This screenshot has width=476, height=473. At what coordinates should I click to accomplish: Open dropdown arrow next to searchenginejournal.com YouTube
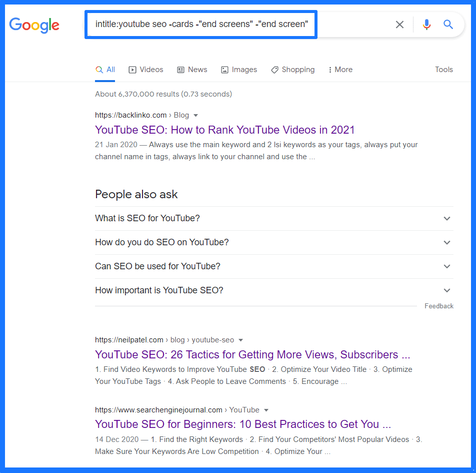pos(266,410)
